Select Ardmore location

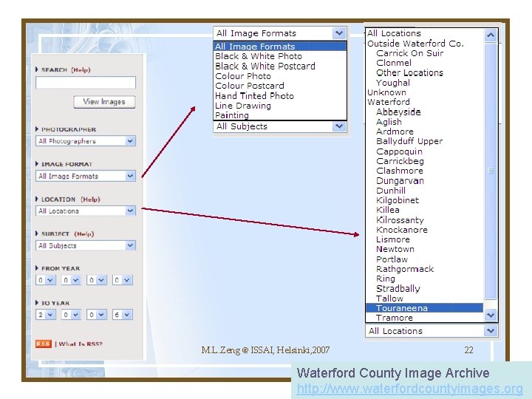click(424, 132)
